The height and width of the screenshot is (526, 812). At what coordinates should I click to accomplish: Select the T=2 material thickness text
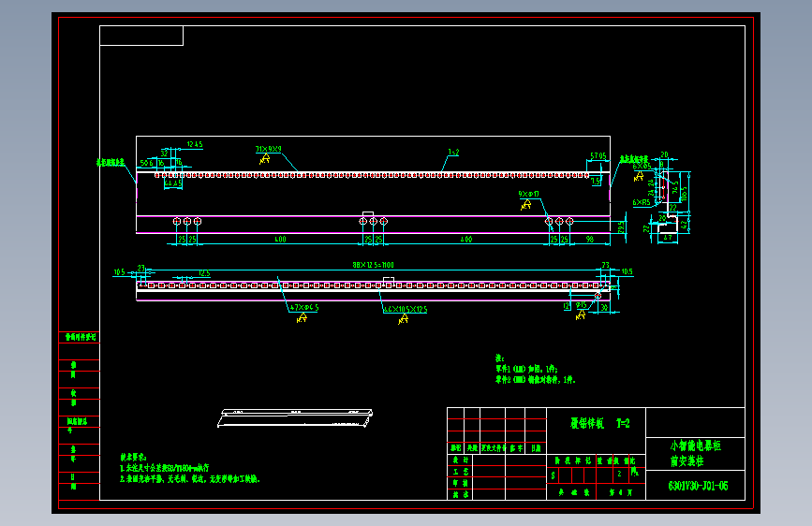point(623,423)
